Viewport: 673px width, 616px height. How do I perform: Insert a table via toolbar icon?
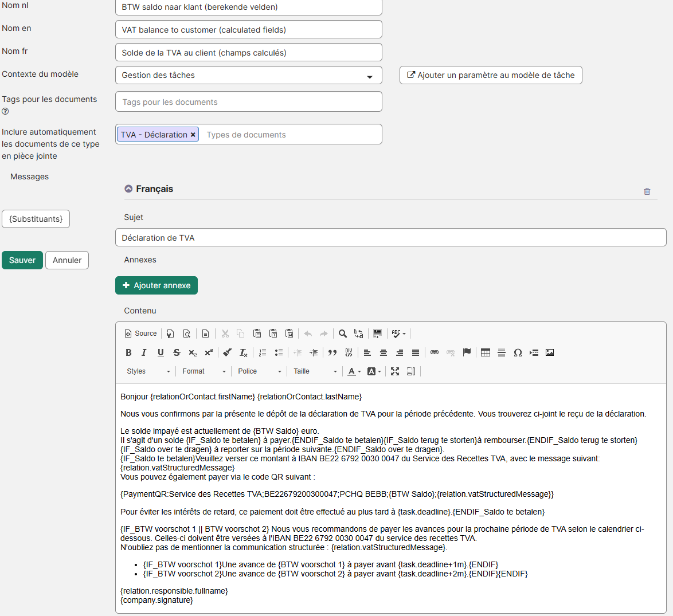tap(486, 352)
